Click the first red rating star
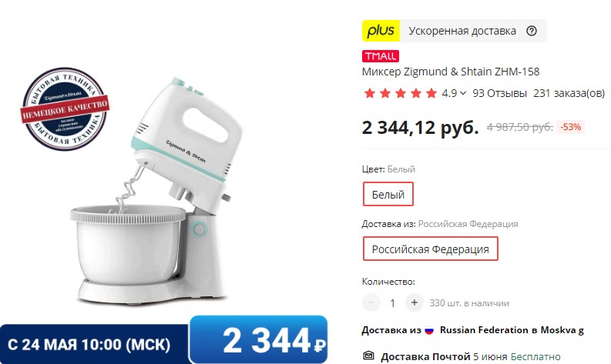The image size is (611, 364). pyautogui.click(x=369, y=93)
